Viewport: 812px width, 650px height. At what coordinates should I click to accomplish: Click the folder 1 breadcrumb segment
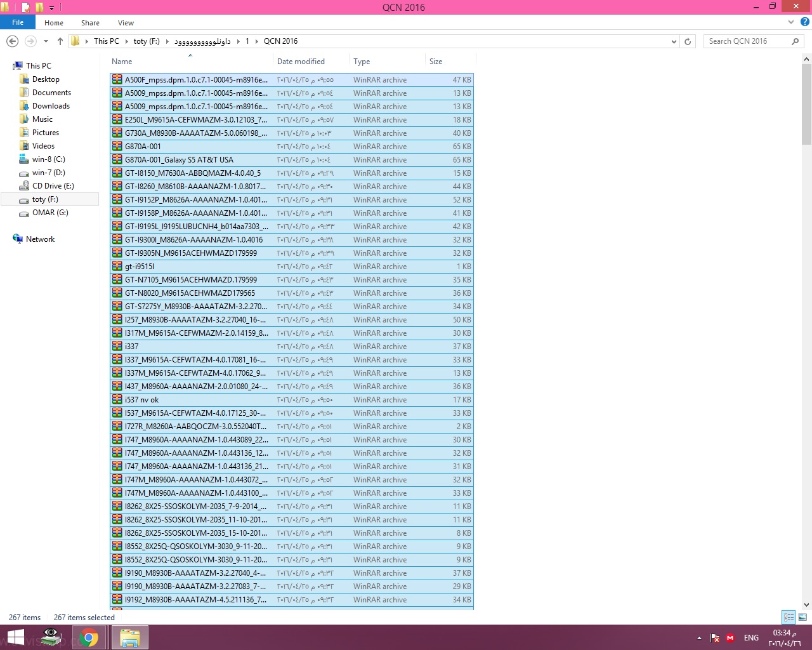coord(247,41)
